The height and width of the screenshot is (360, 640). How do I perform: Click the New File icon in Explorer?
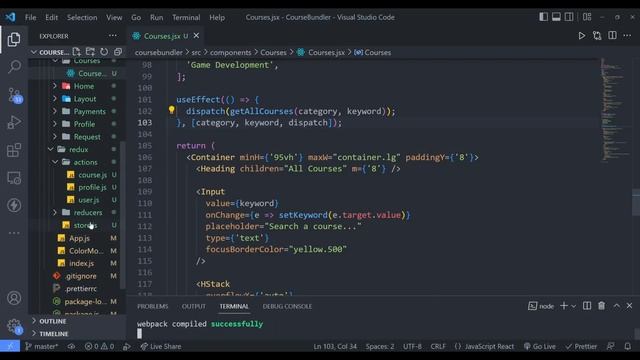(x=77, y=52)
